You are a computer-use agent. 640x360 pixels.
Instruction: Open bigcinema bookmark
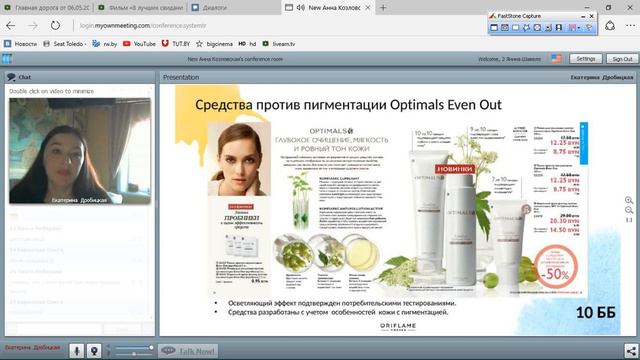coord(214,44)
